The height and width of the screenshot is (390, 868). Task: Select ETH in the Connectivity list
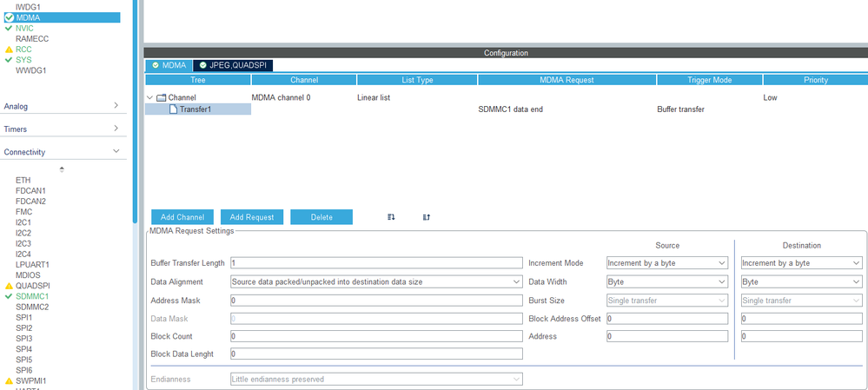tap(23, 181)
